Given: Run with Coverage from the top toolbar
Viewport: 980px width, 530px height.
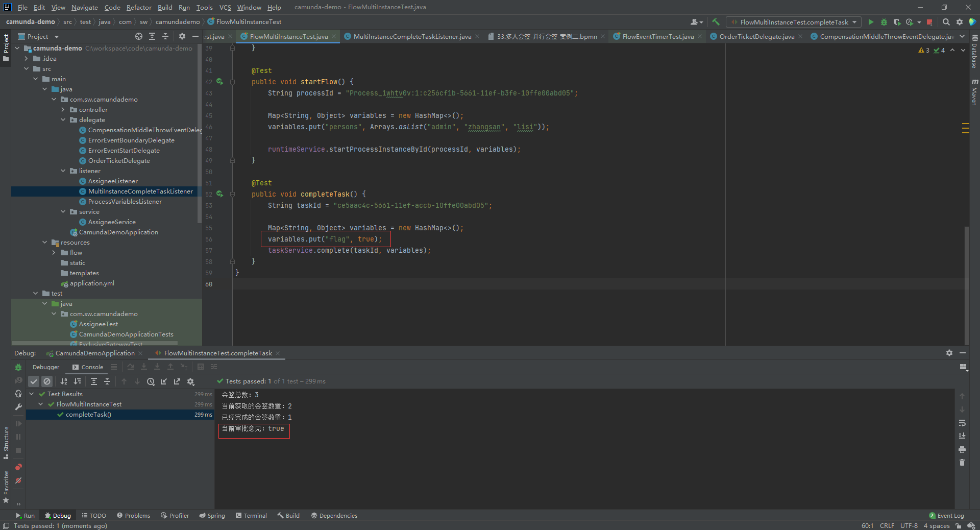Looking at the screenshot, I should tap(897, 22).
